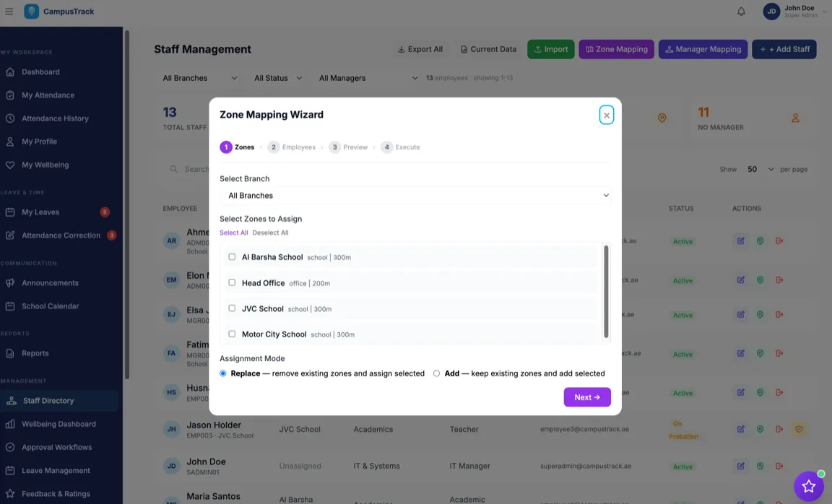Image resolution: width=832 pixels, height=504 pixels.
Task: Open the hamburger menu icon
Action: pos(9,12)
